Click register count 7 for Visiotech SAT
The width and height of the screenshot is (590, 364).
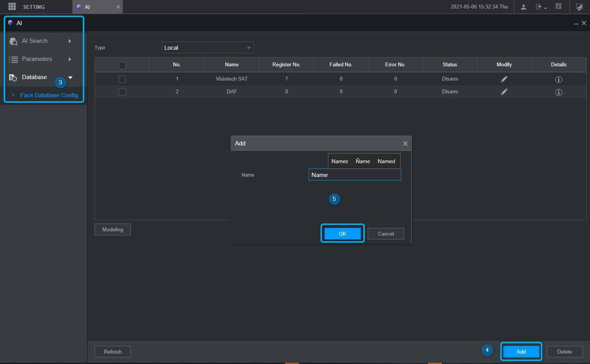tap(287, 79)
